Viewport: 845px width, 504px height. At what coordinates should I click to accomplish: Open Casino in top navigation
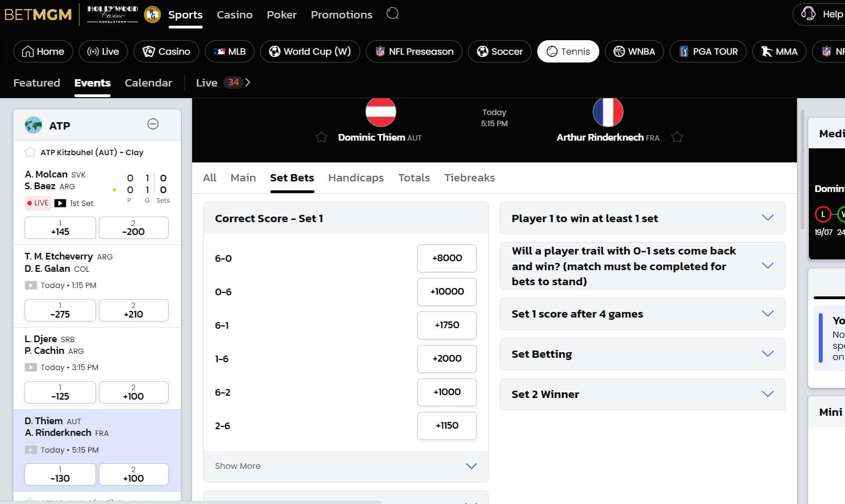click(235, 15)
